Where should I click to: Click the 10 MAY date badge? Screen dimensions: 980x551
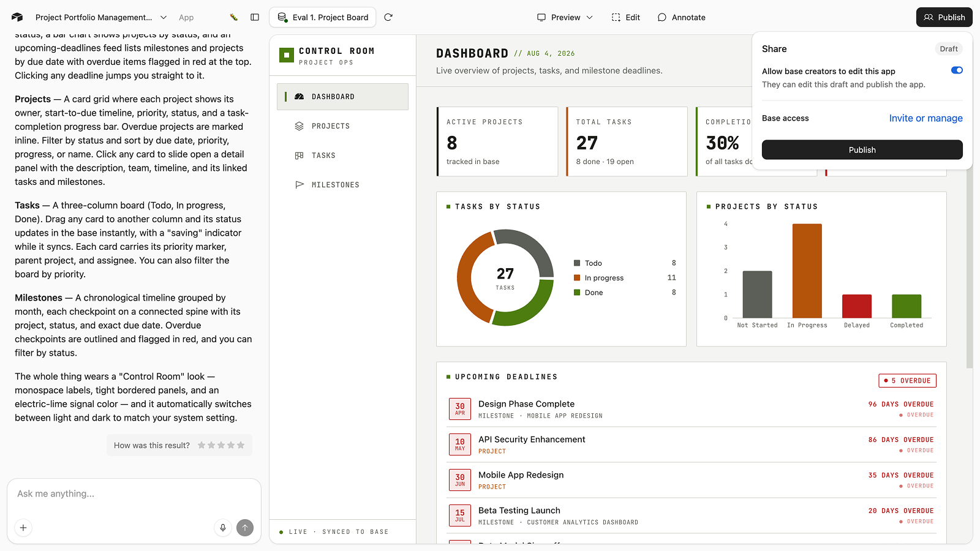point(460,444)
